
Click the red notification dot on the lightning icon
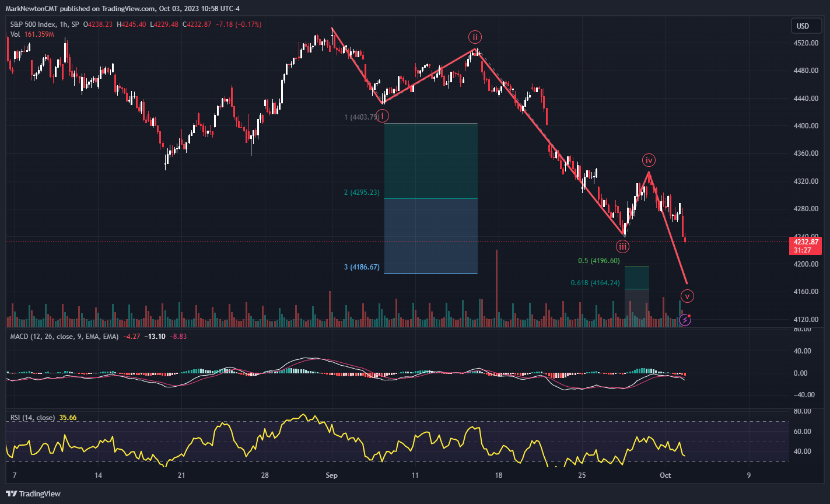coord(688,315)
